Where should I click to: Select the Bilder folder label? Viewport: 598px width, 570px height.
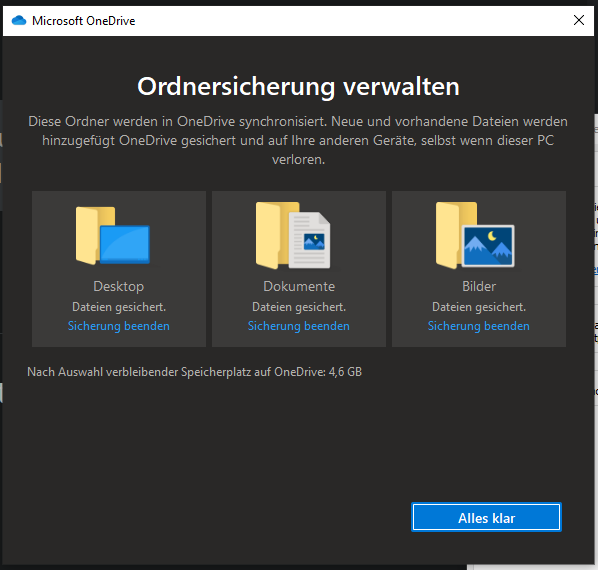click(479, 286)
